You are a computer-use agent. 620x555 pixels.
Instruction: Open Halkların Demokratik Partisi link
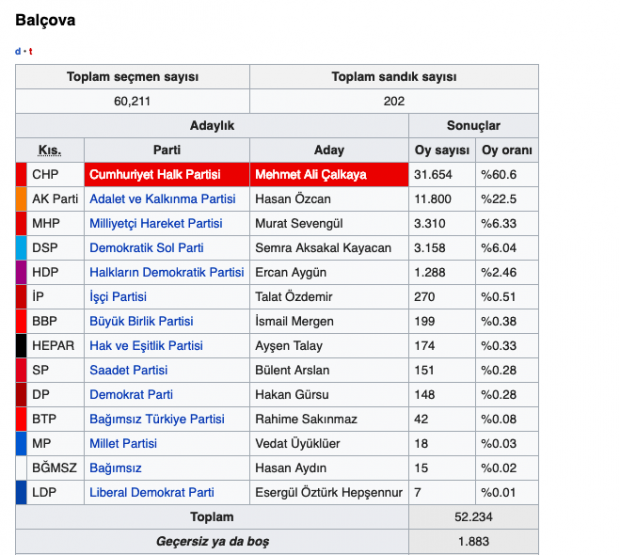[166, 272]
